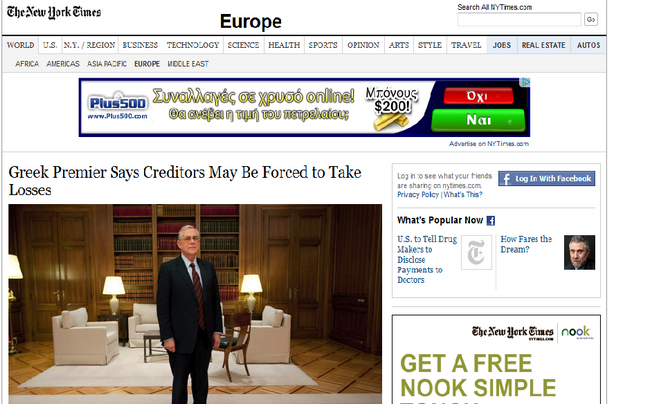Viewport: 648px width, 404px height.
Task: Click the Plus500 logo in banner ad
Action: [118, 107]
